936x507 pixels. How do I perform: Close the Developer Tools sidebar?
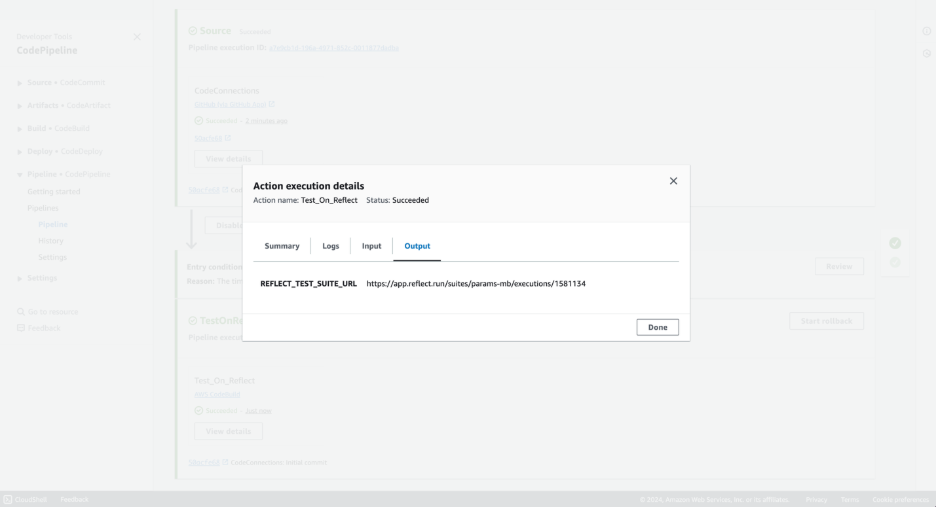137,37
